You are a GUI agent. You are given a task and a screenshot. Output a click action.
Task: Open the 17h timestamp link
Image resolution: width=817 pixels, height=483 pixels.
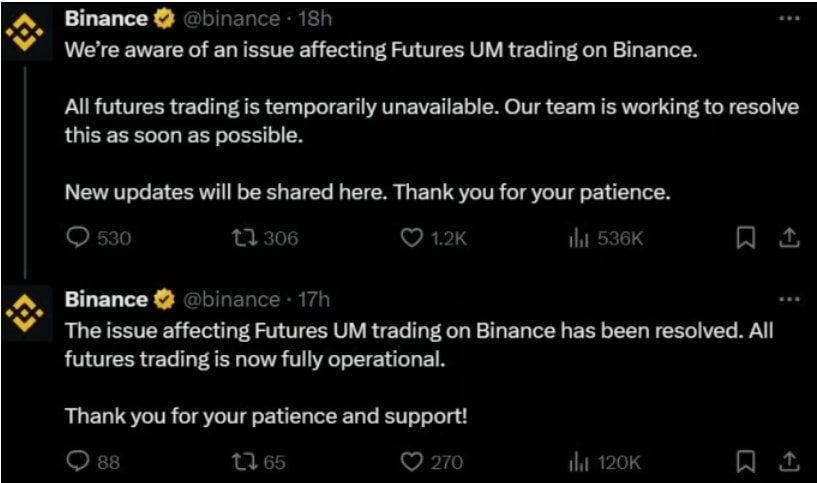click(x=314, y=300)
